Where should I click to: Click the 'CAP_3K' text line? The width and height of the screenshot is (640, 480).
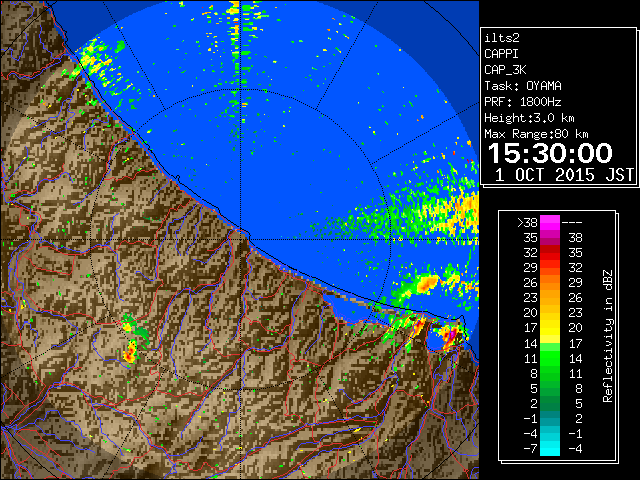(x=505, y=70)
